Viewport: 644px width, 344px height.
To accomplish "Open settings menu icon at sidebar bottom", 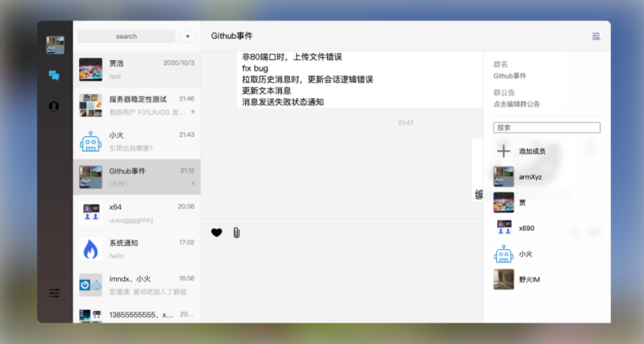I will [55, 293].
